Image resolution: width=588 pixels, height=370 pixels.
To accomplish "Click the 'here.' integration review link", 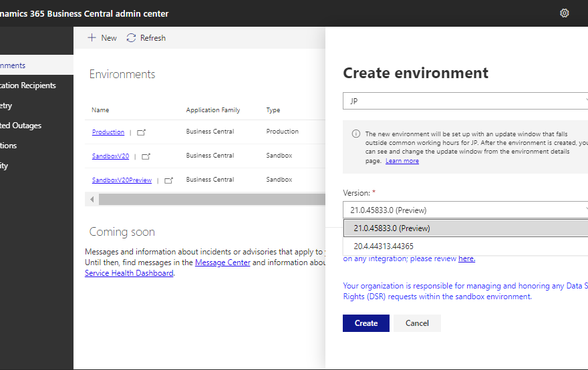I will 466,258.
